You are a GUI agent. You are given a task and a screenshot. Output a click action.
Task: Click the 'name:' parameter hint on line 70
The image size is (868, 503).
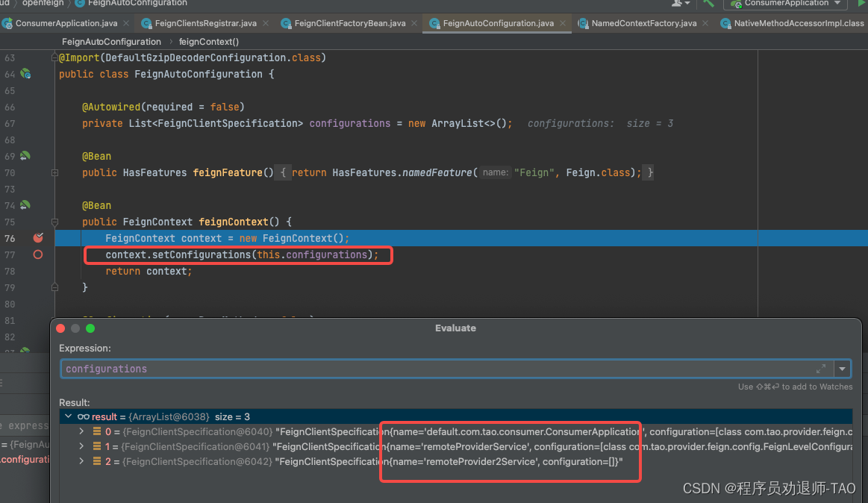pos(495,172)
